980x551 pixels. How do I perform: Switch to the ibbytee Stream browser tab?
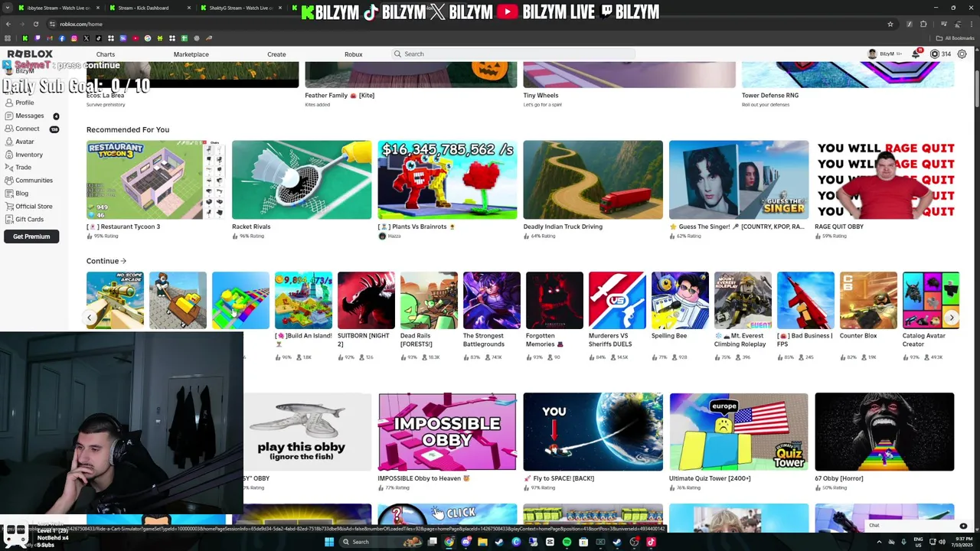click(x=58, y=8)
